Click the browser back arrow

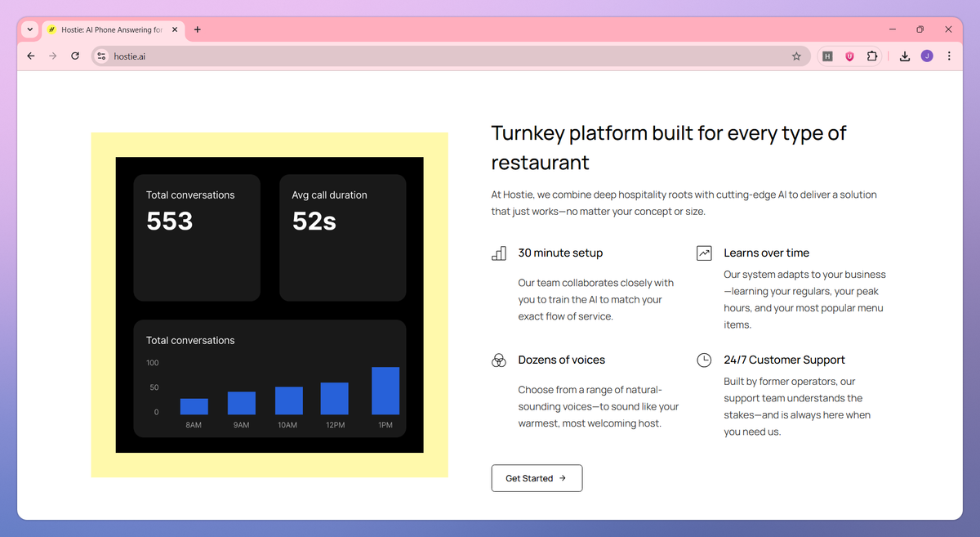click(31, 56)
